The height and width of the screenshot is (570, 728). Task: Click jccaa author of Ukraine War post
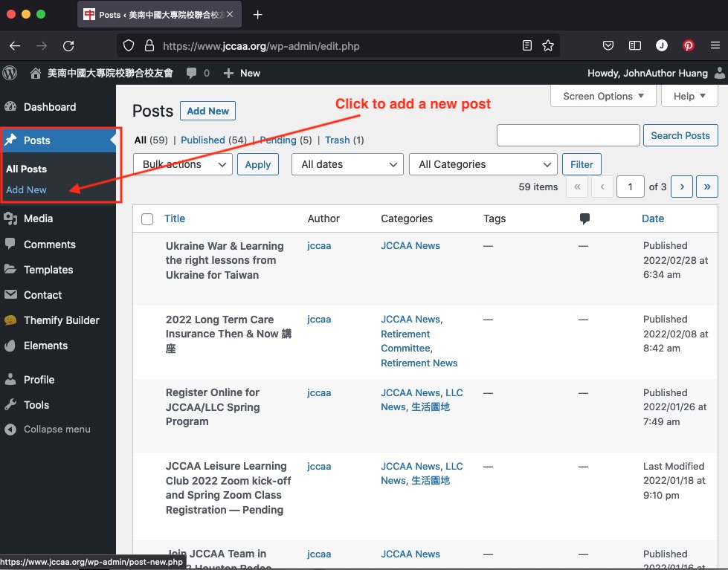point(319,245)
